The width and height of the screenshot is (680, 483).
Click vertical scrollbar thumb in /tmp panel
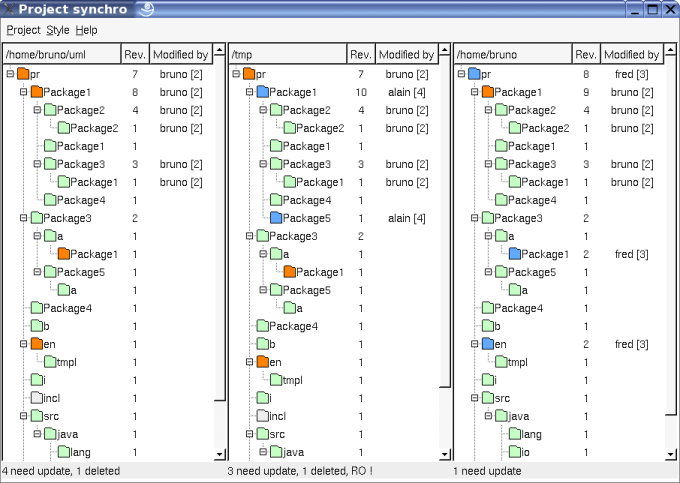click(445, 221)
